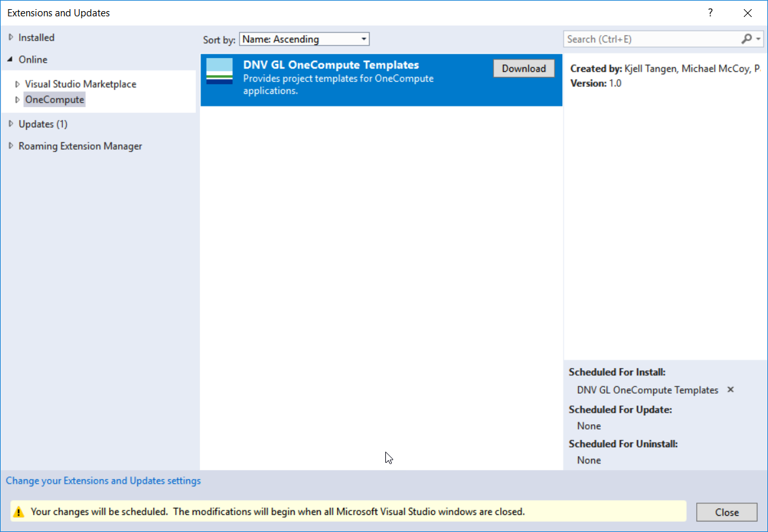Click the Close button
The image size is (768, 532).
click(726, 512)
